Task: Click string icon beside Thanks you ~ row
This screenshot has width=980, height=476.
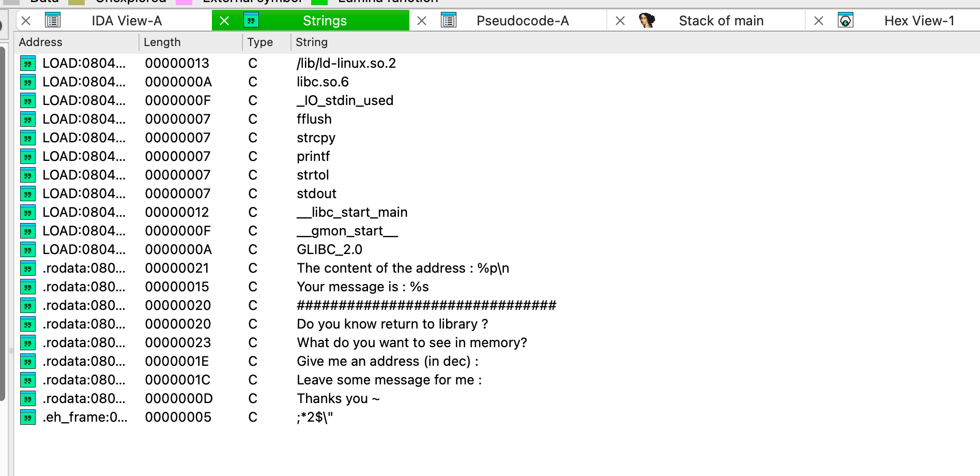Action: (28, 398)
